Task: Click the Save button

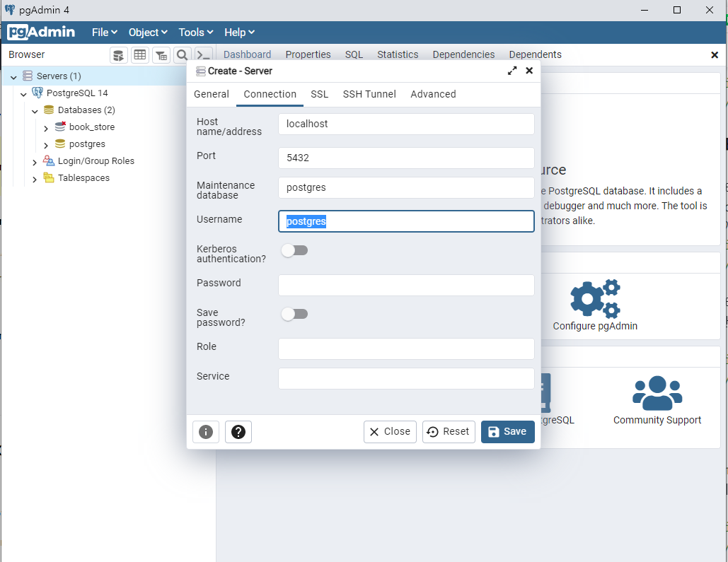Action: 507,432
